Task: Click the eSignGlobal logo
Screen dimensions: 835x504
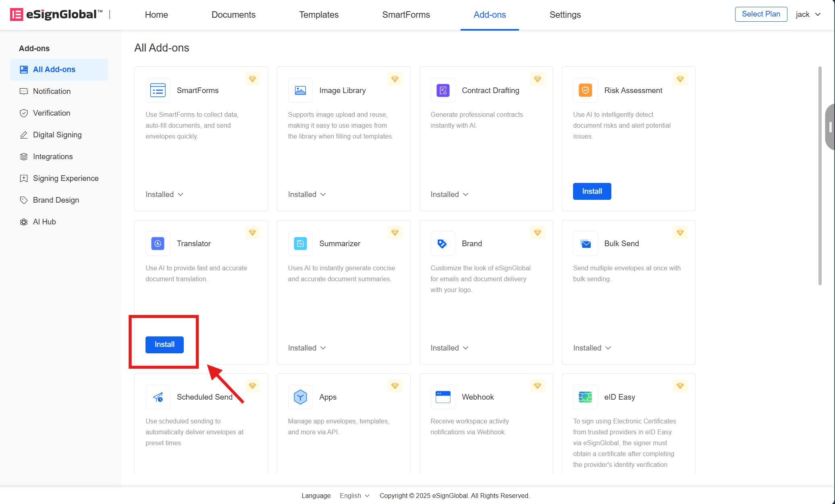Action: 56,15
